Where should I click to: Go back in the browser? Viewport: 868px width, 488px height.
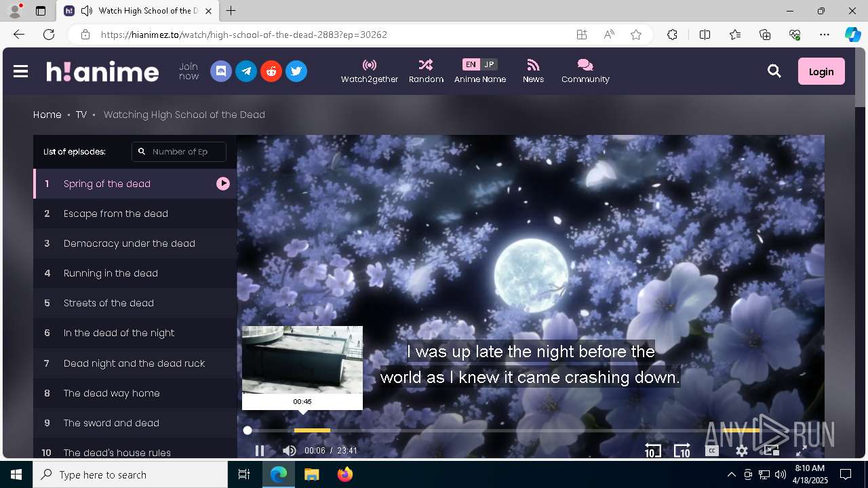click(x=19, y=35)
